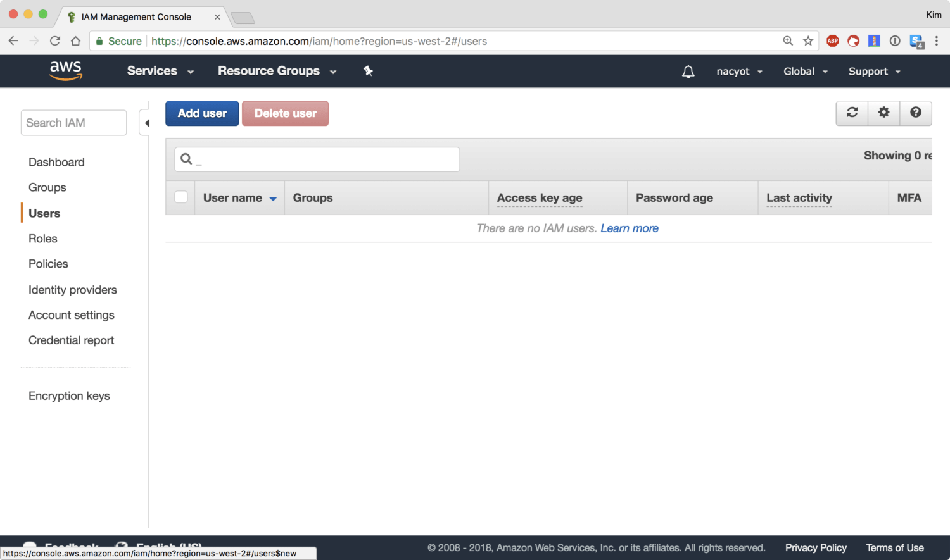Click the Add user button
Image resolution: width=950 pixels, height=560 pixels.
[202, 113]
